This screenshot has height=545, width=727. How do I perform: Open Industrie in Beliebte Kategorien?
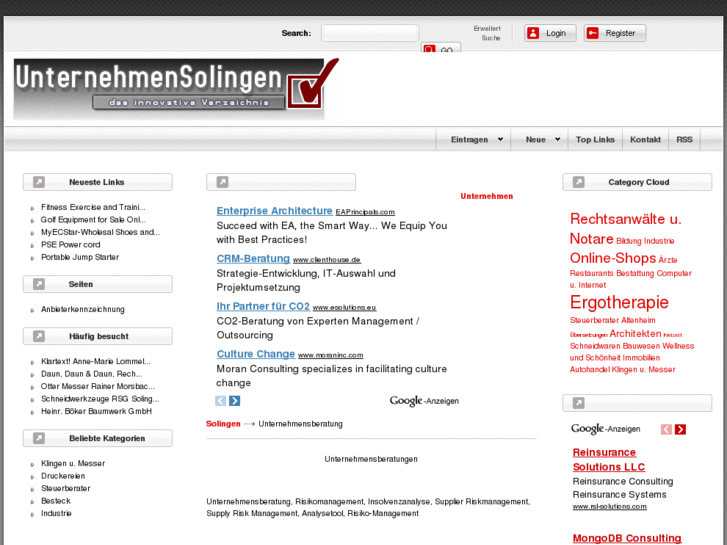pyautogui.click(x=56, y=513)
